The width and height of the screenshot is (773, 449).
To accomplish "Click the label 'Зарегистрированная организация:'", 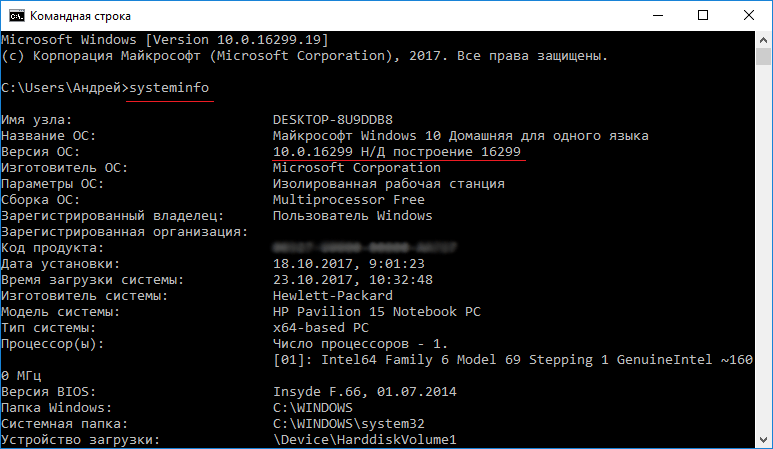I will pos(124,232).
